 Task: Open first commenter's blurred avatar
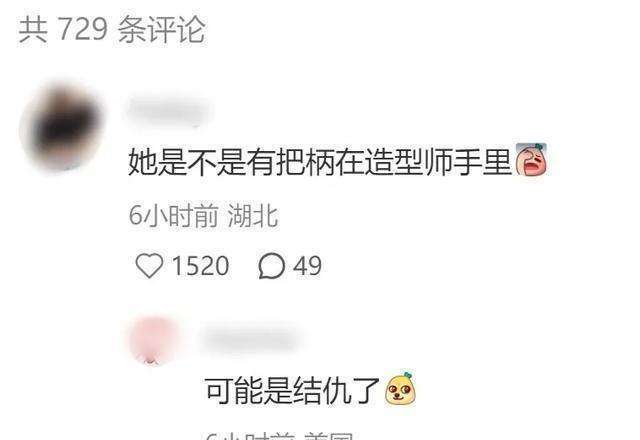click(61, 127)
